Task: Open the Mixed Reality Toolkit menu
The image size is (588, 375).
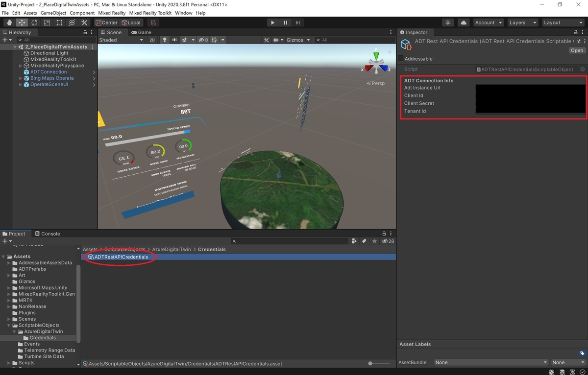Action: click(150, 13)
